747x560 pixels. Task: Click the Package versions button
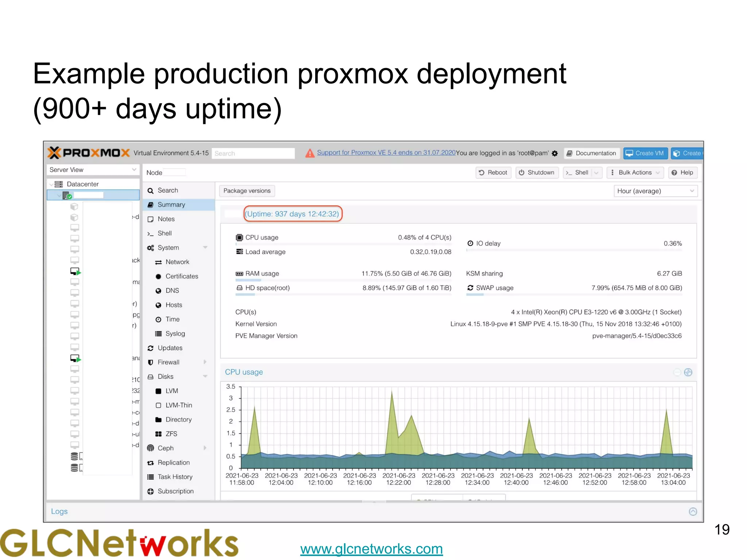(247, 191)
